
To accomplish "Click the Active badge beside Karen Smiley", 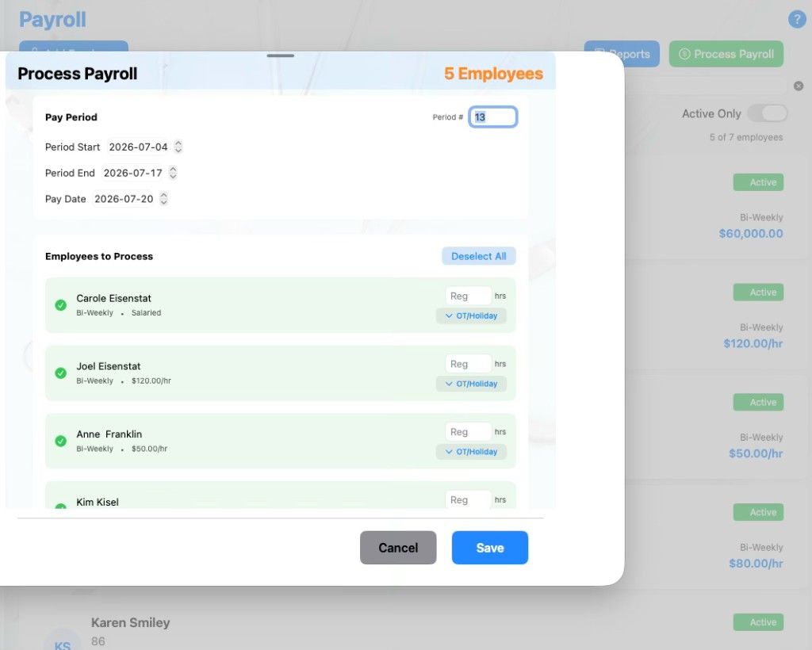I will pyautogui.click(x=758, y=622).
